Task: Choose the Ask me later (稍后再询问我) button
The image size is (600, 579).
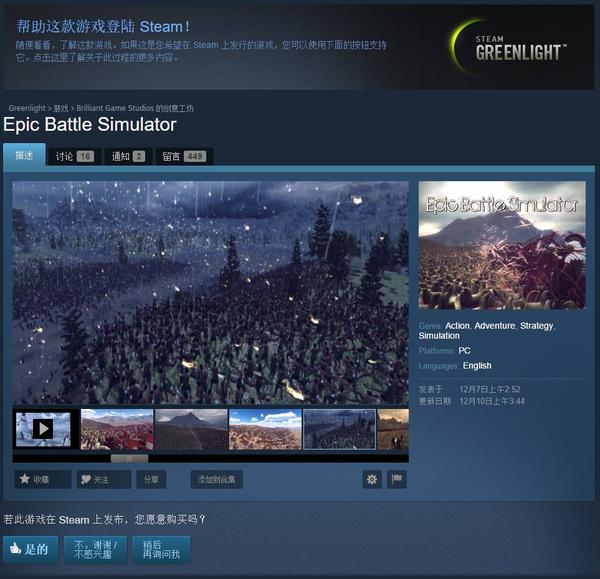Action: tap(161, 550)
